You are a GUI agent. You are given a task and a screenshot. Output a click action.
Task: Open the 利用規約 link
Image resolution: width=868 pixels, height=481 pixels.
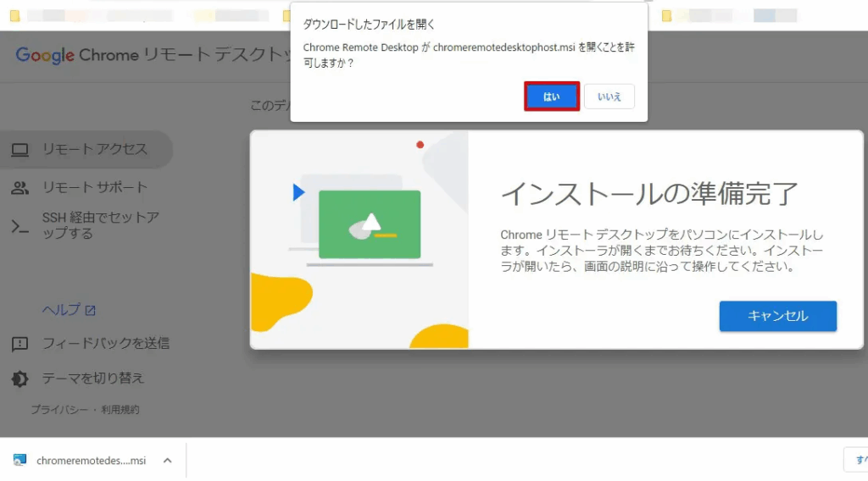pyautogui.click(x=122, y=410)
